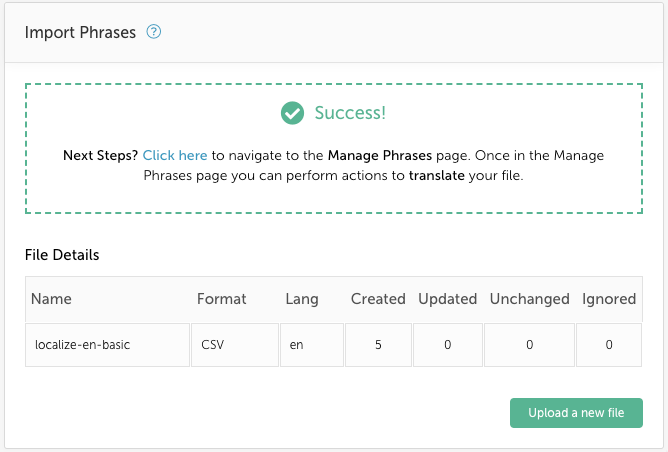
Task: Click the green Success checkmark icon
Action: coord(292,113)
